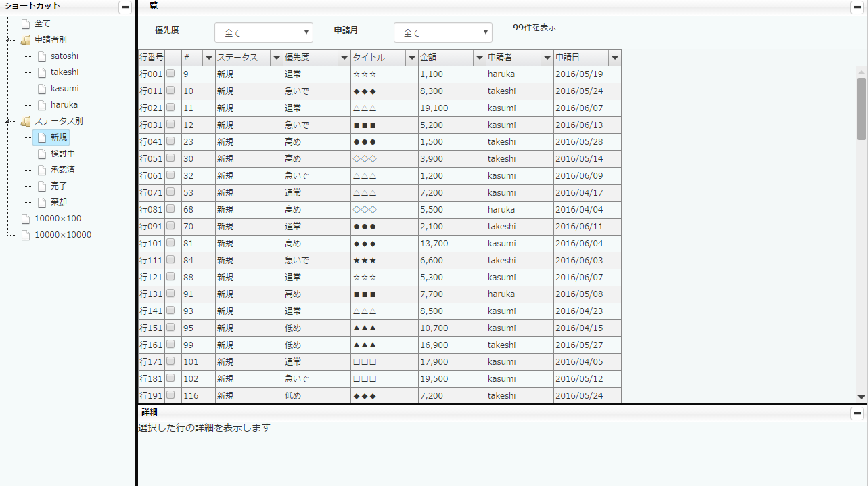
Task: Click the document icon next to 全て
Action: click(x=26, y=24)
